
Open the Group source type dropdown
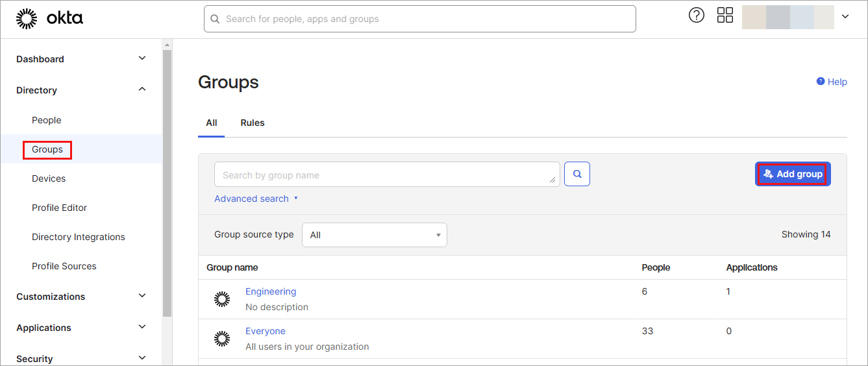(374, 235)
